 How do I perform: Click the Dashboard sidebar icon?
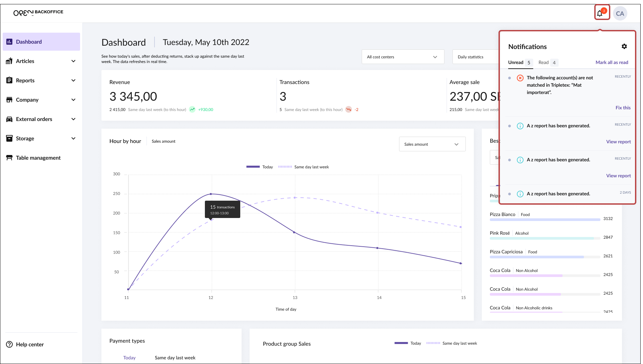[9, 42]
